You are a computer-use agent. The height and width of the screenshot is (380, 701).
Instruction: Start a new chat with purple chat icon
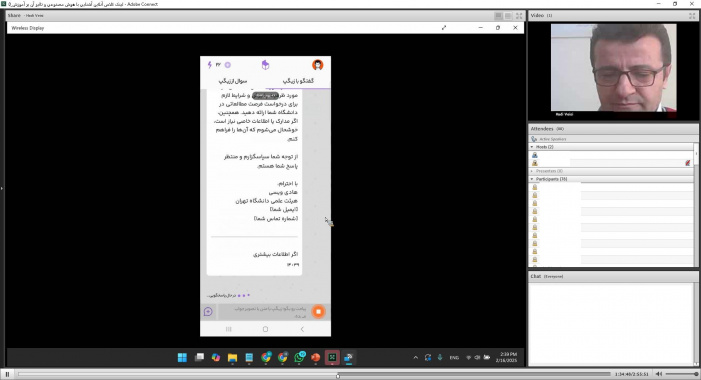pos(208,312)
